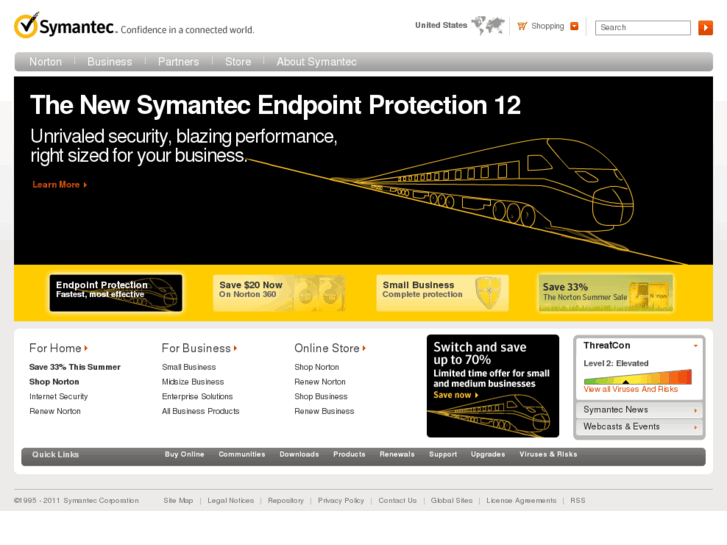Screen dimensions: 727x545
Task: Click Learn More in the hero banner
Action: point(59,185)
